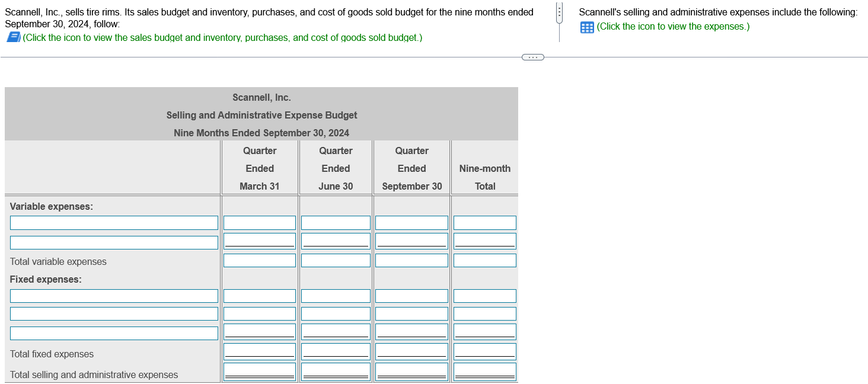Viewport: 868px width, 384px height.
Task: Select the March 31 first variable expense amount cell
Action: pos(259,222)
